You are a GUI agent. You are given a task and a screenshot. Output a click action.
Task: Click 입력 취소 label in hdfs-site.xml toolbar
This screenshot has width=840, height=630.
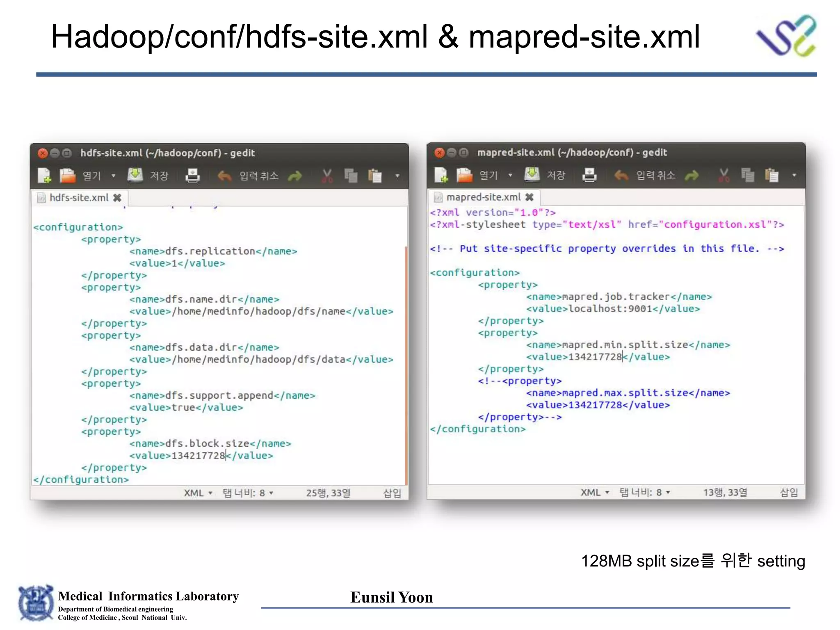259,176
